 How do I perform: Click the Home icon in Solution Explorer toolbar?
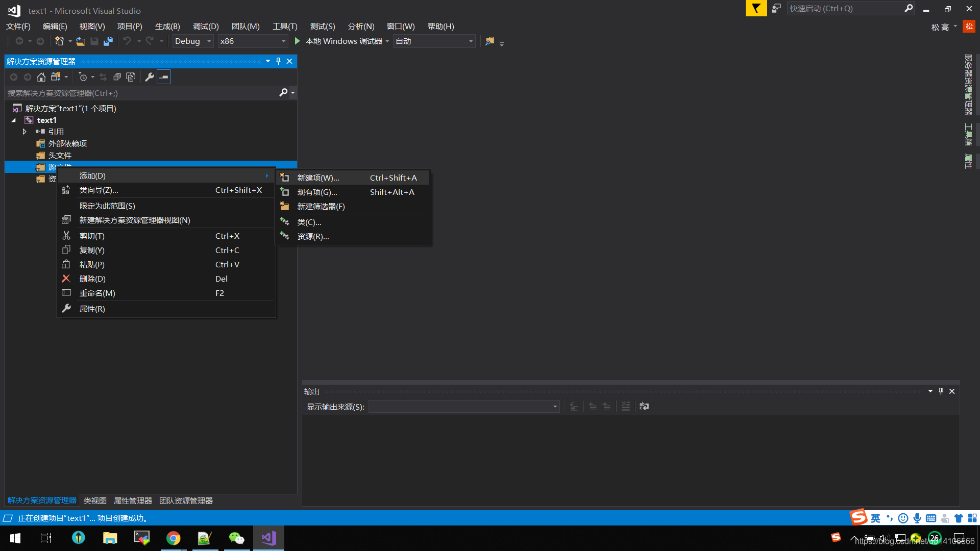[41, 77]
